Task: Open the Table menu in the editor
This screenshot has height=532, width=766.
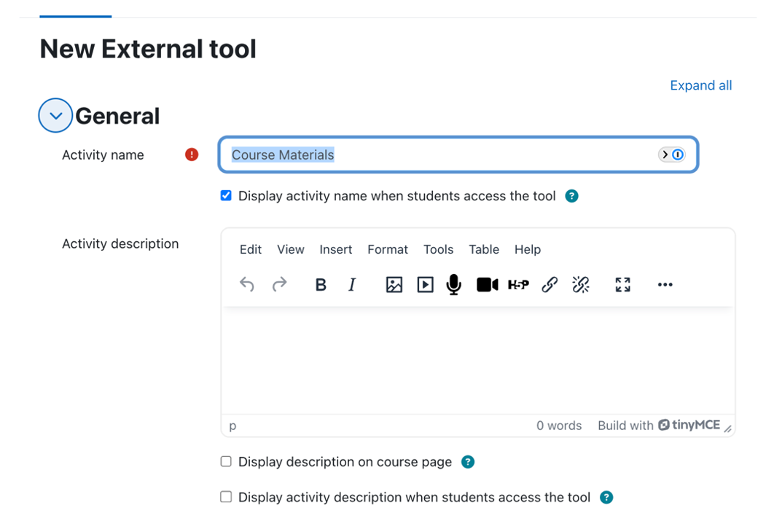Action: (484, 249)
